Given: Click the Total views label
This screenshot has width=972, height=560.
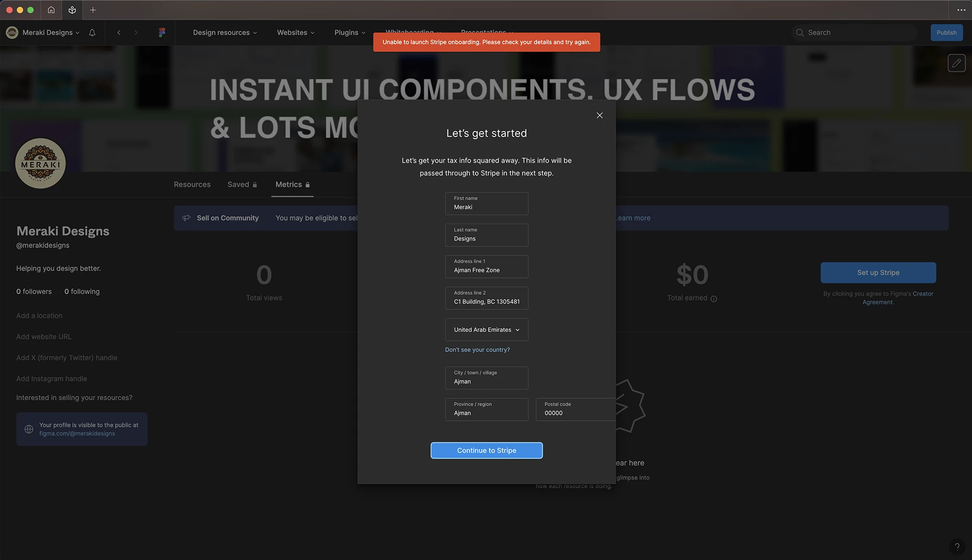Looking at the screenshot, I should point(264,298).
